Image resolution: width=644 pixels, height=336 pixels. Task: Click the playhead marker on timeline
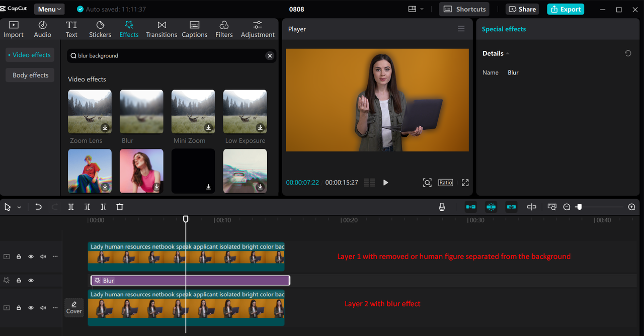tap(186, 219)
